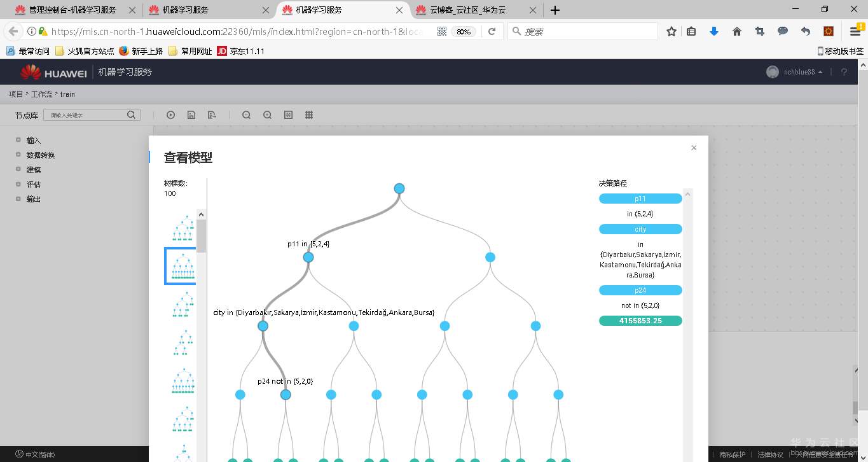Open the browser hamburger menu
Image resolution: width=868 pixels, height=462 pixels.
pos(855,31)
